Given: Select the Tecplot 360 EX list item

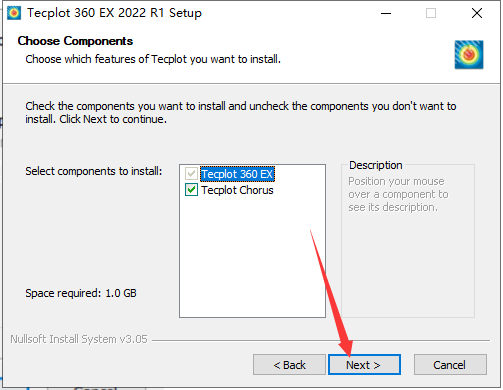Looking at the screenshot, I should [x=237, y=174].
